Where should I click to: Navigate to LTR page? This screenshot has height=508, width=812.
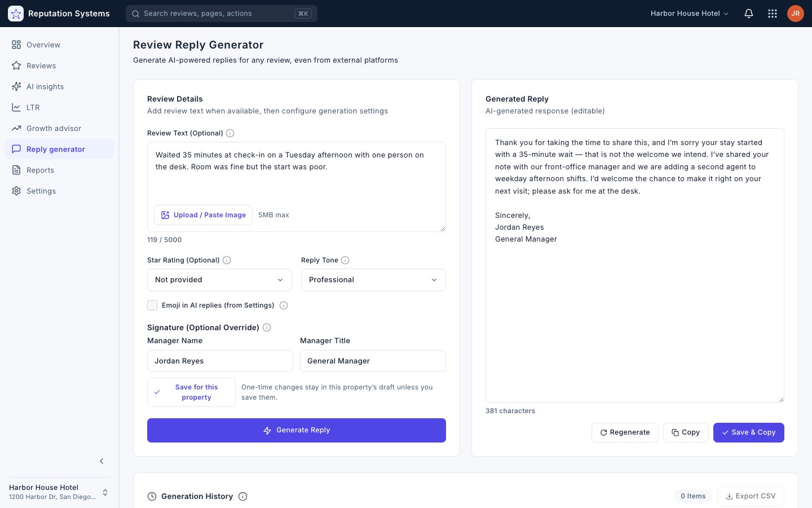(x=59, y=107)
